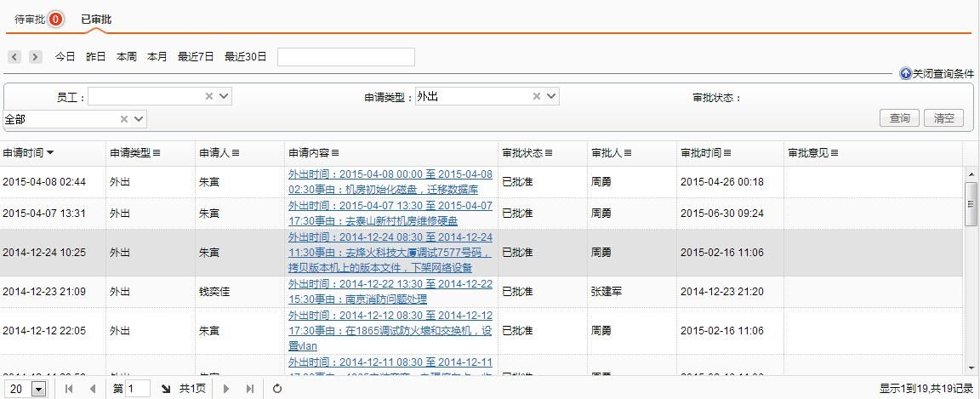
Task: Clear the 员工 field selection
Action: (209, 97)
